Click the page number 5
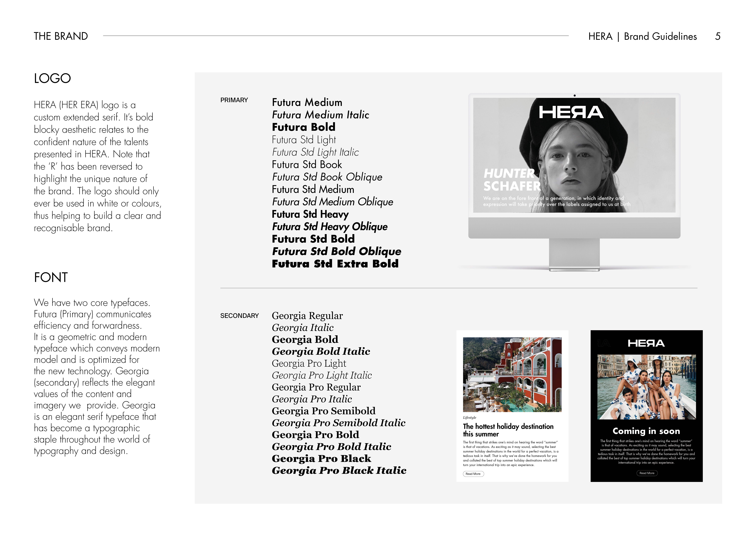Viewport: 756px width, 535px height. [718, 36]
